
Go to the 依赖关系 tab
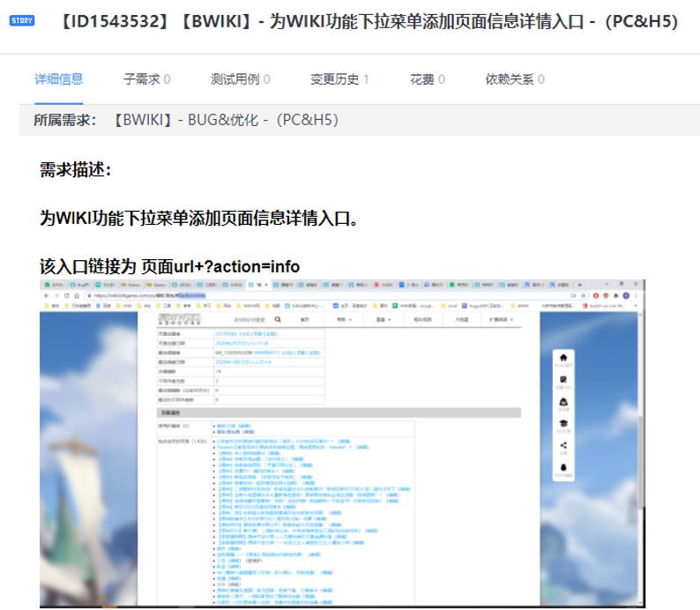[x=514, y=79]
